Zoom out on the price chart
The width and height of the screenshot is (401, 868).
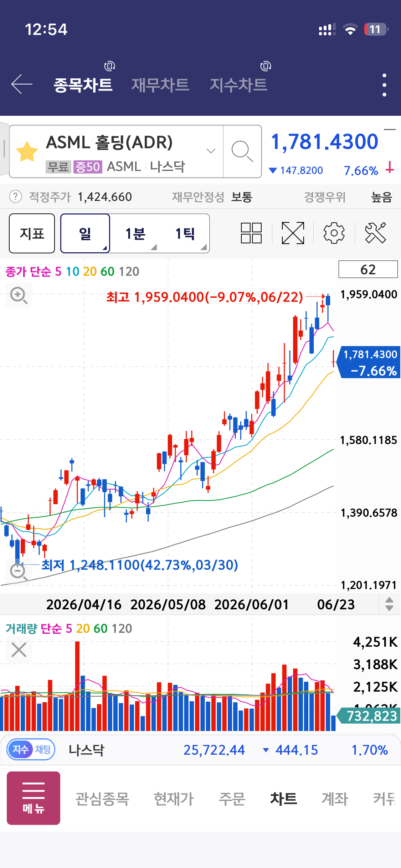(x=18, y=571)
